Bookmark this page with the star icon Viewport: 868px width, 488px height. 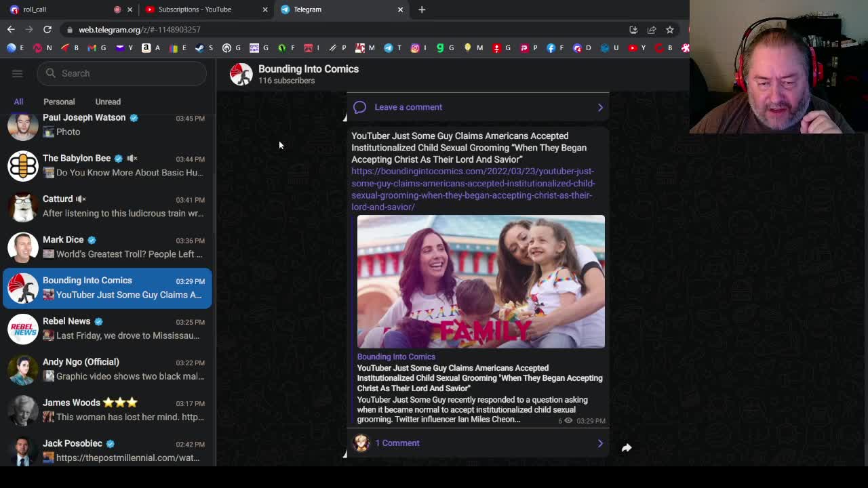point(670,30)
